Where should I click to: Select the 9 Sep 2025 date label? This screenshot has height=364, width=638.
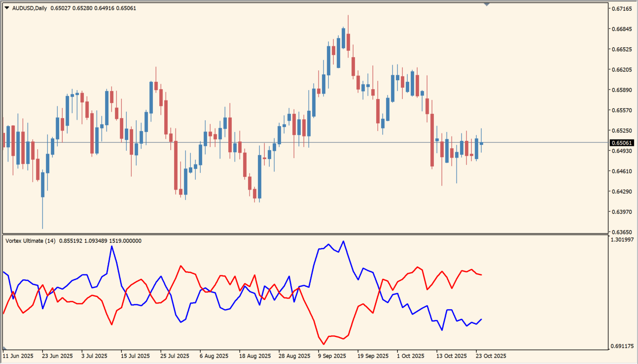[332, 356]
